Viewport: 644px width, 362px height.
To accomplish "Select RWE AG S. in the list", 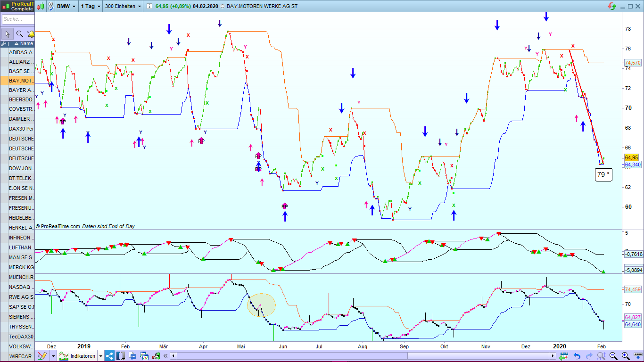I will (x=21, y=297).
